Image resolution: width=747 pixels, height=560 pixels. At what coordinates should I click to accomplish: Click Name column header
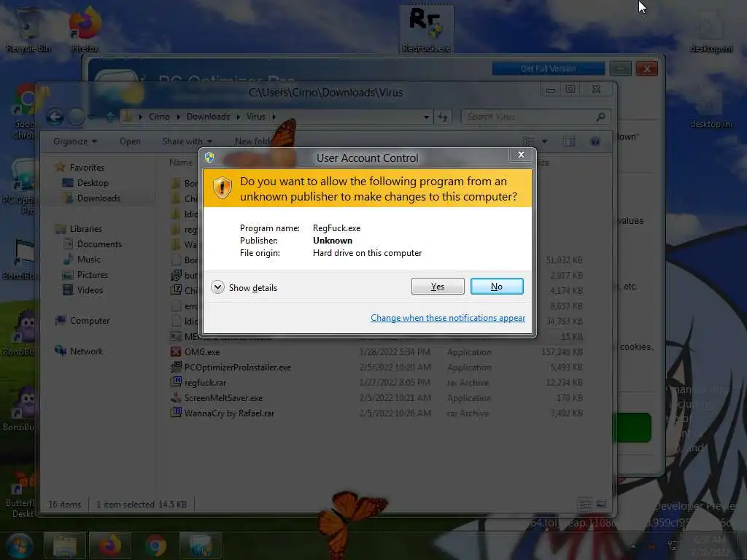pos(181,163)
